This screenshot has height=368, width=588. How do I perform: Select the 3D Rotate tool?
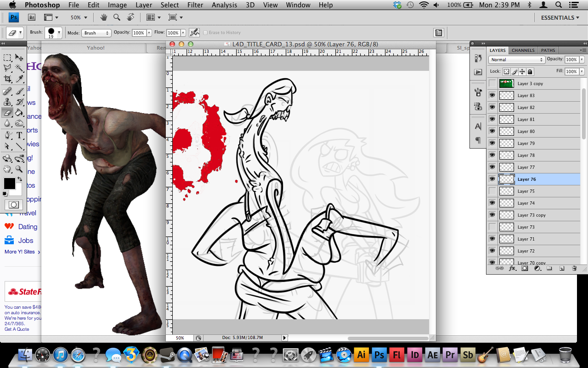pos(7,159)
